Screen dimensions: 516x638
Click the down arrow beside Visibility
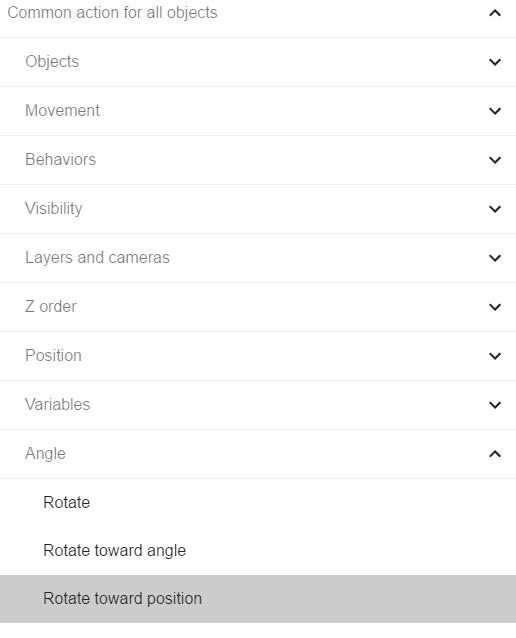tap(495, 209)
